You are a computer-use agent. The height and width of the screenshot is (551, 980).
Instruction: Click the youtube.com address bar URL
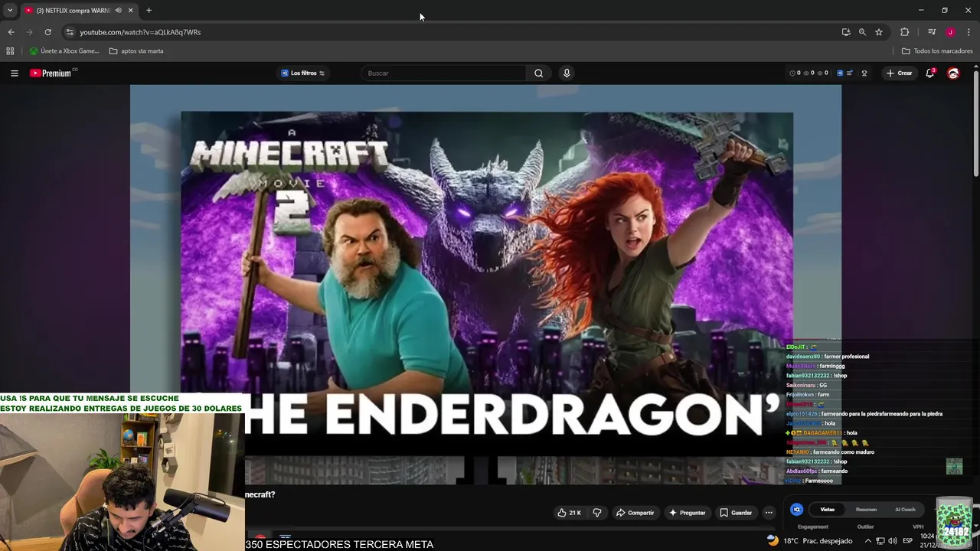point(140,32)
